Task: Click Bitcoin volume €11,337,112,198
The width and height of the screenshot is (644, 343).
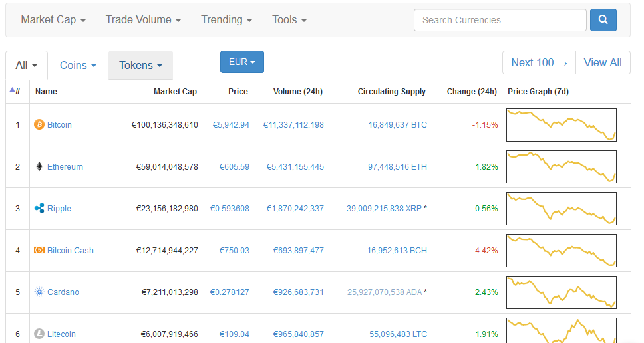Action: pyautogui.click(x=293, y=125)
